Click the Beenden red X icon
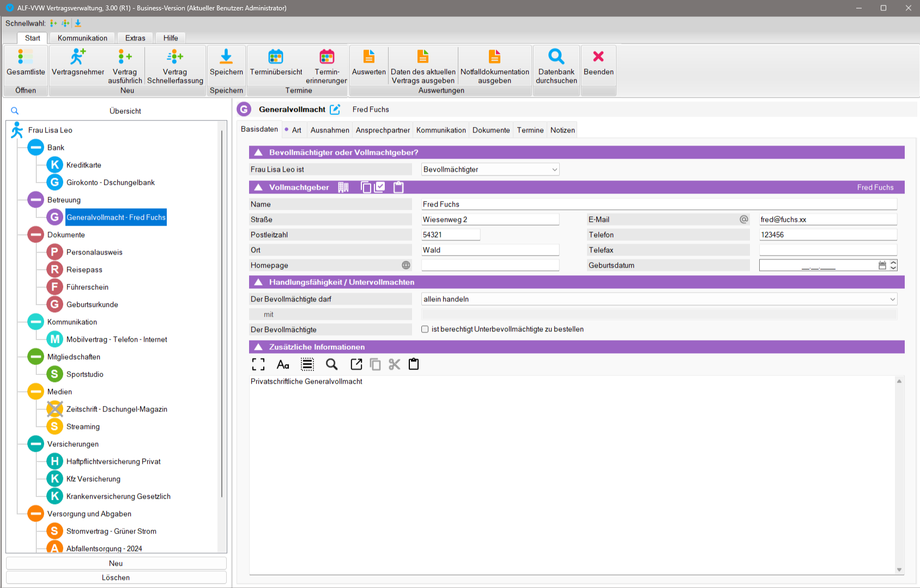Screen dimensions: 920x588 click(598, 57)
